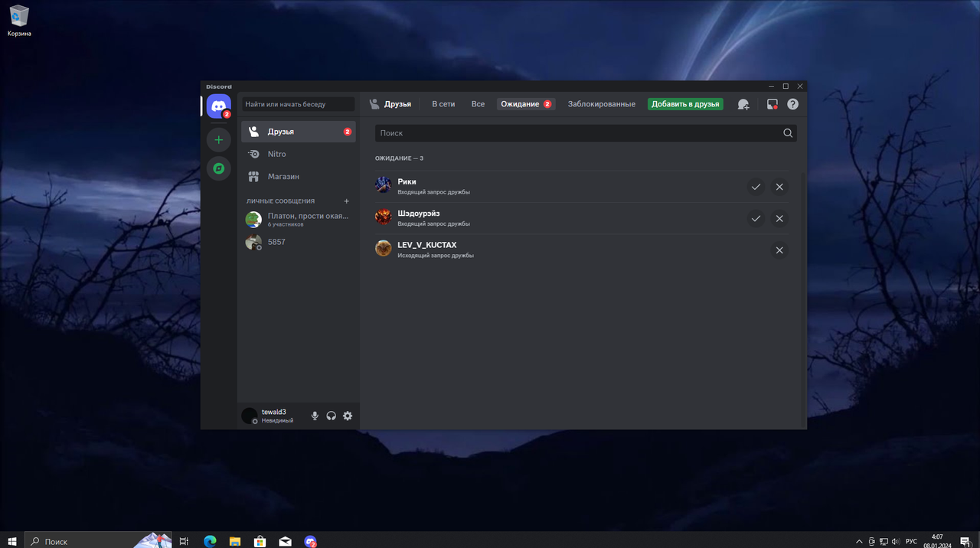Click Найти или начать беседу search box
Screen dimensions: 980x548
299,104
